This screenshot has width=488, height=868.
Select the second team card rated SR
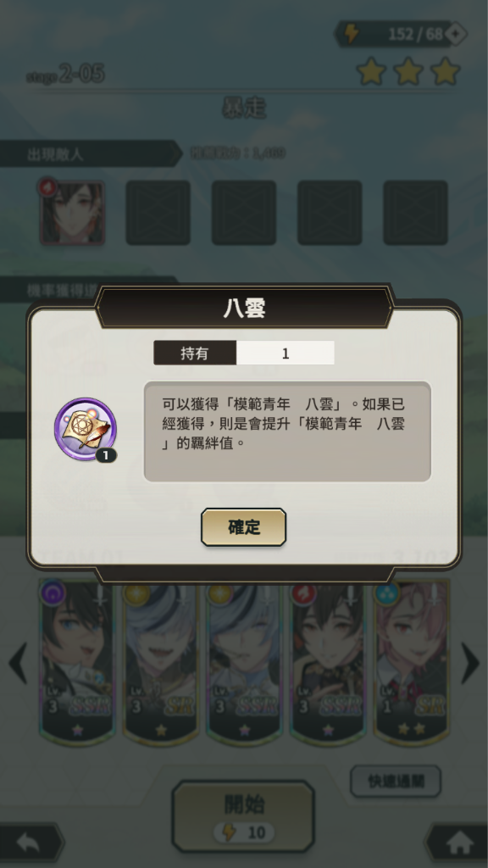point(161,663)
